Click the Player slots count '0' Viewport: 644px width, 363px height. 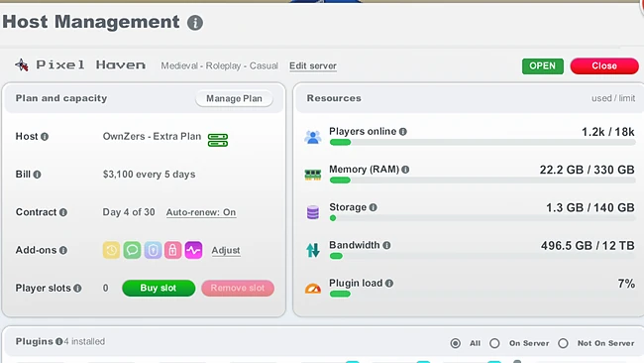coord(106,289)
